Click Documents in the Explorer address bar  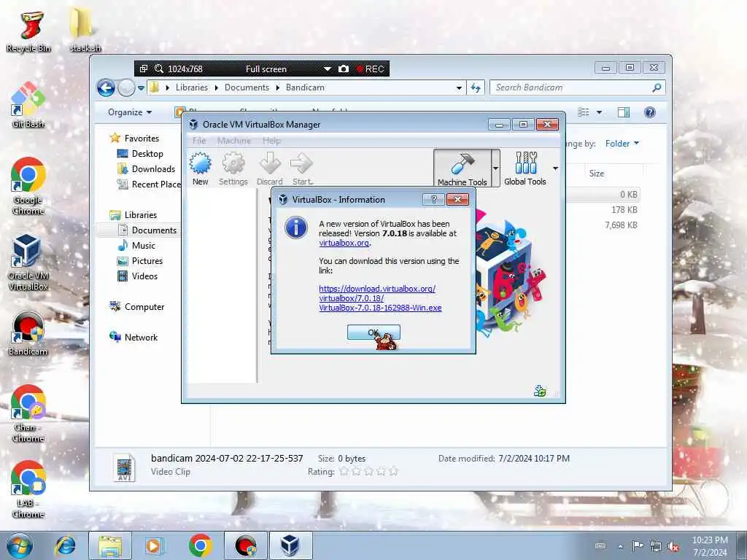coord(247,87)
